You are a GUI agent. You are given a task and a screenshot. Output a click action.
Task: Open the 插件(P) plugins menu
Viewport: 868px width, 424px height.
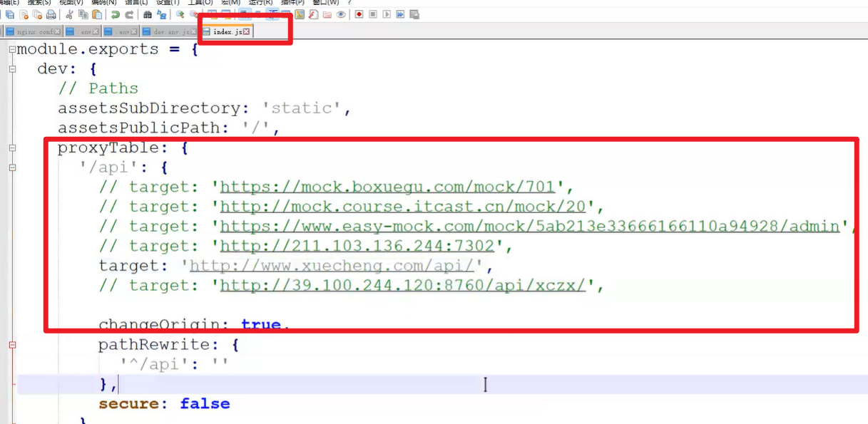coord(293,3)
